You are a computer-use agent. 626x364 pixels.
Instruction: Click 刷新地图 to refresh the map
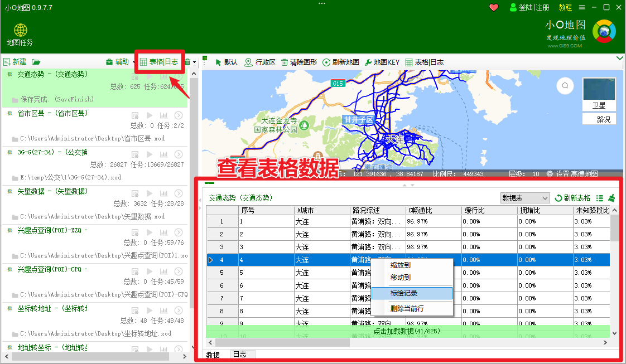(341, 62)
